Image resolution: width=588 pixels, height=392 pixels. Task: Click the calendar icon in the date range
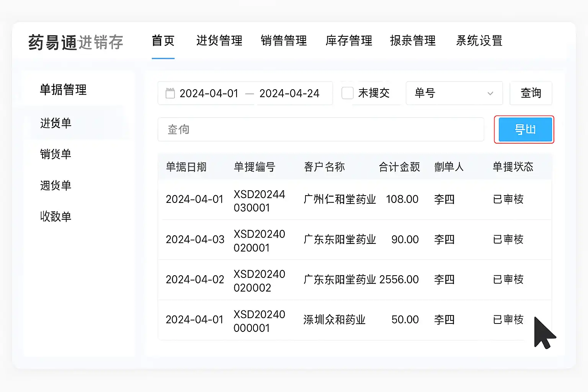[170, 93]
